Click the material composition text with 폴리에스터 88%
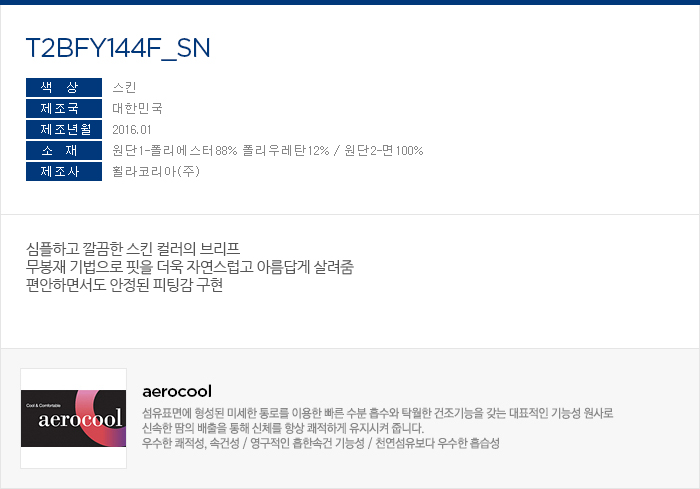The width and height of the screenshot is (700, 489). pos(267,150)
